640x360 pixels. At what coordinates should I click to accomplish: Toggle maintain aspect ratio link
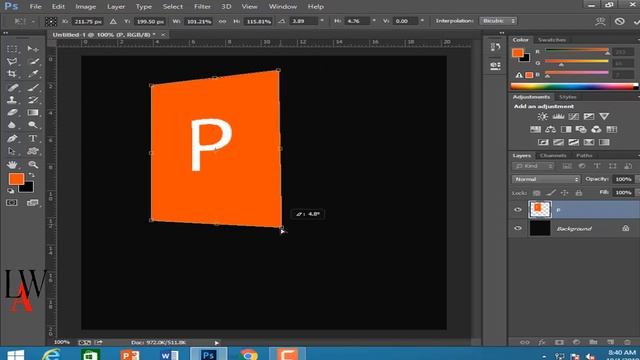point(222,21)
